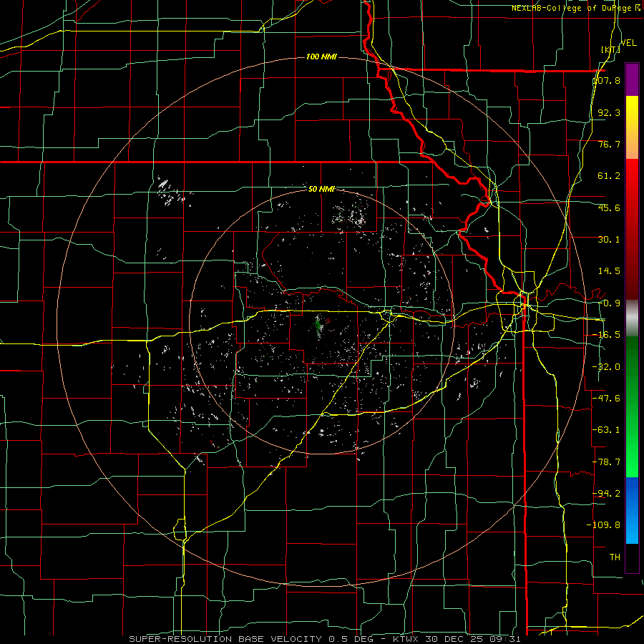The width and height of the screenshot is (644, 644).
Task: Click the 61.2 legend value
Action: pos(609,176)
